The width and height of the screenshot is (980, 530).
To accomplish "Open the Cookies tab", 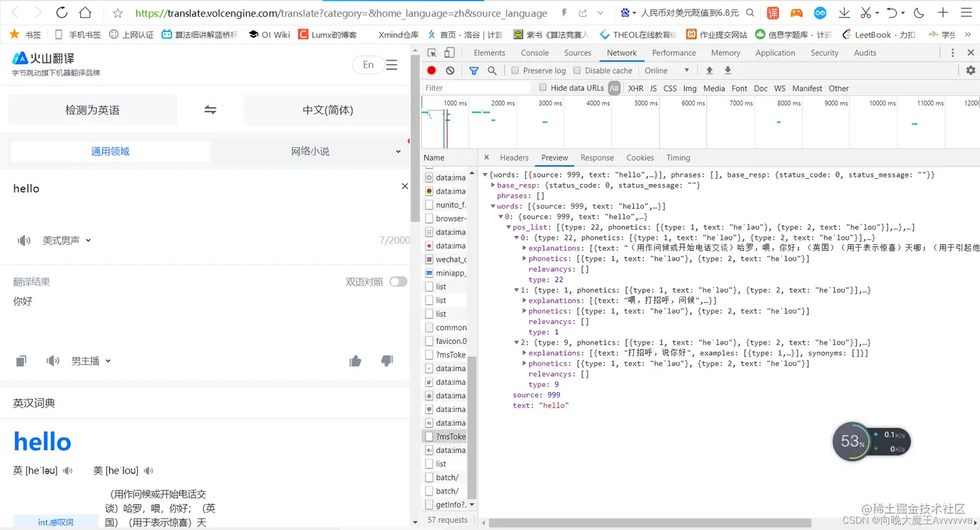I will 640,157.
